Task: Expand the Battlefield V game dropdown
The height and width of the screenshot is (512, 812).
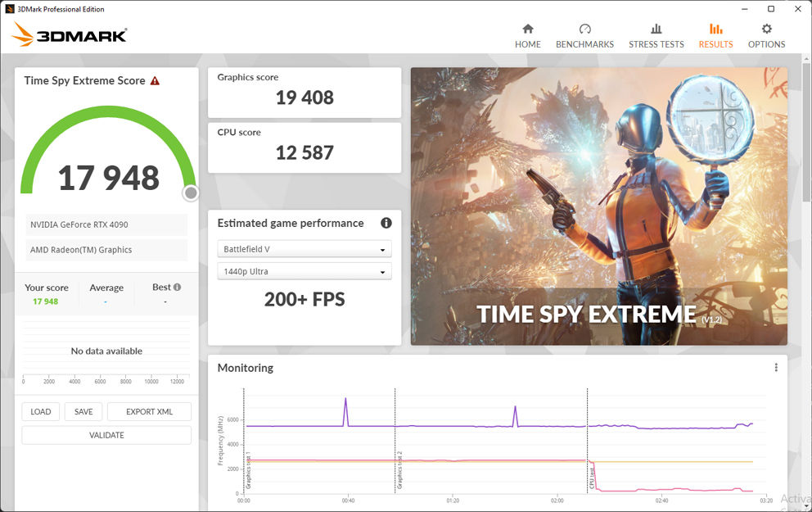Action: [x=304, y=249]
